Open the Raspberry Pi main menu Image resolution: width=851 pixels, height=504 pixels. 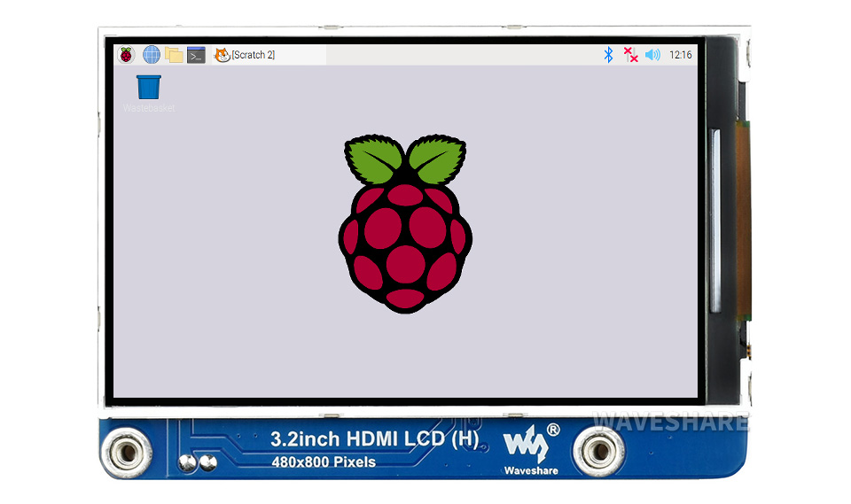tap(126, 55)
